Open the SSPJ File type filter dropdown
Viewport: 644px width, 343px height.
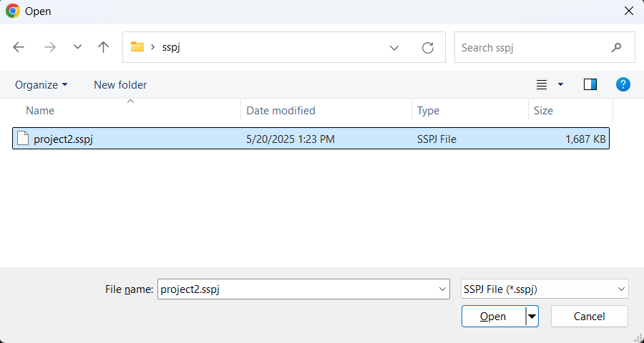pyautogui.click(x=545, y=289)
